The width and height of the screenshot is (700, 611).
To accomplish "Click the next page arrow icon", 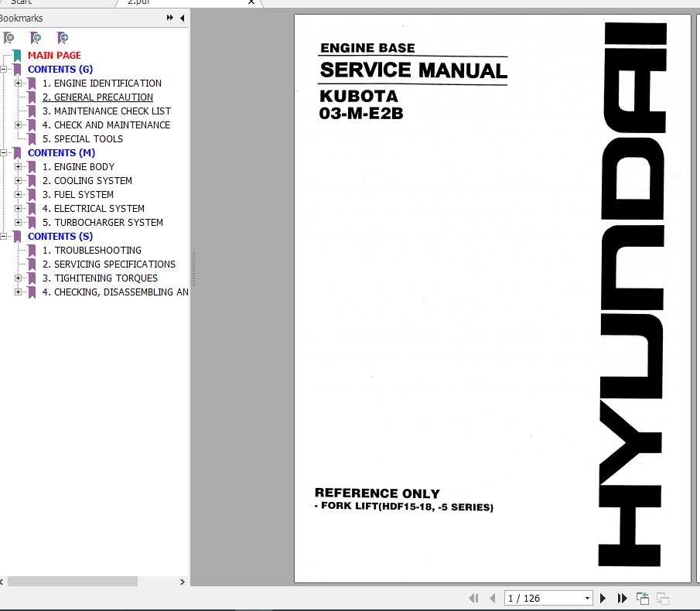I will click(603, 598).
